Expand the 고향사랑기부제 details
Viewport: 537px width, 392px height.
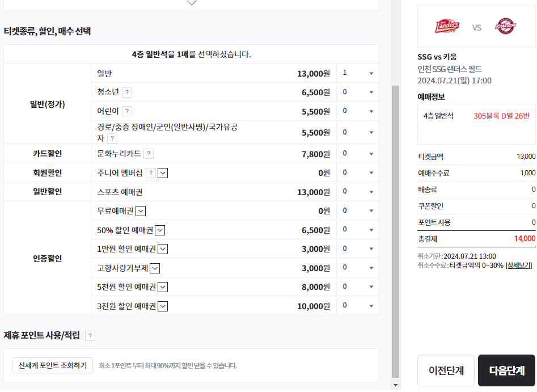point(155,268)
